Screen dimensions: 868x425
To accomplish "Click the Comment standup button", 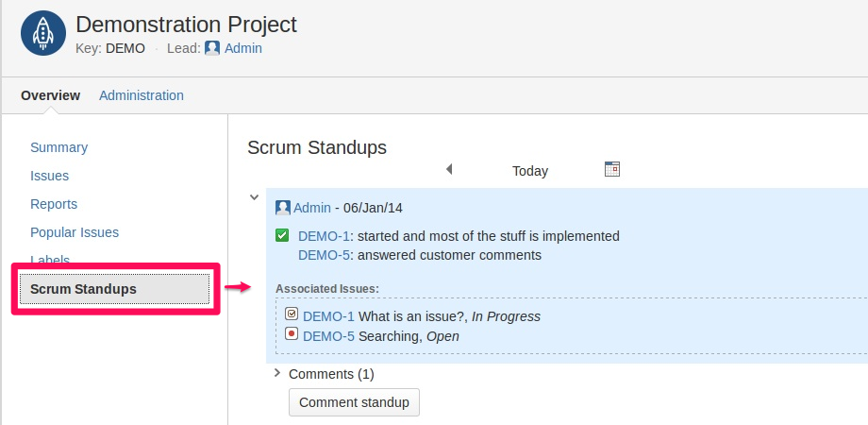I will [355, 402].
